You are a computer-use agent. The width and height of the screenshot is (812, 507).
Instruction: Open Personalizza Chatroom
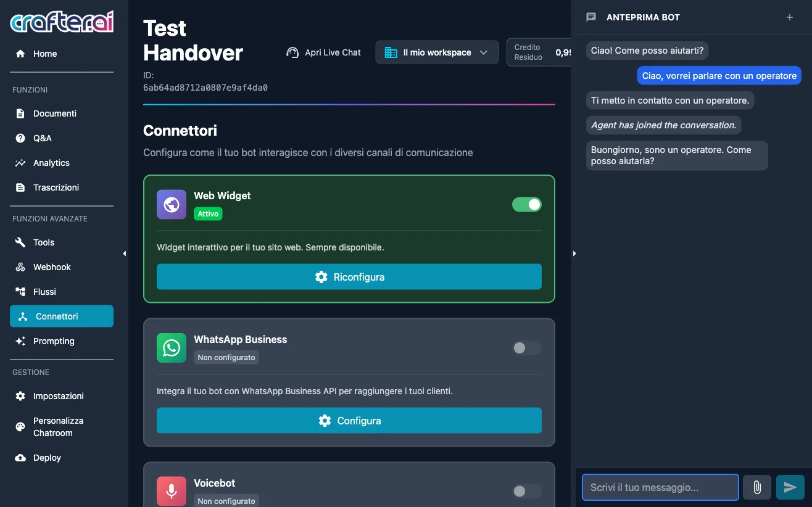click(62, 427)
